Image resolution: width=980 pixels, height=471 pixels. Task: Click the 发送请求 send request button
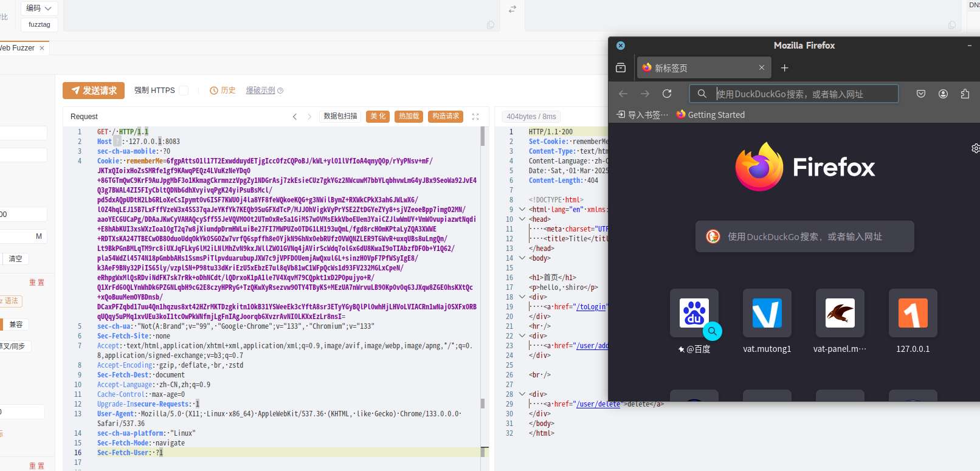point(94,91)
